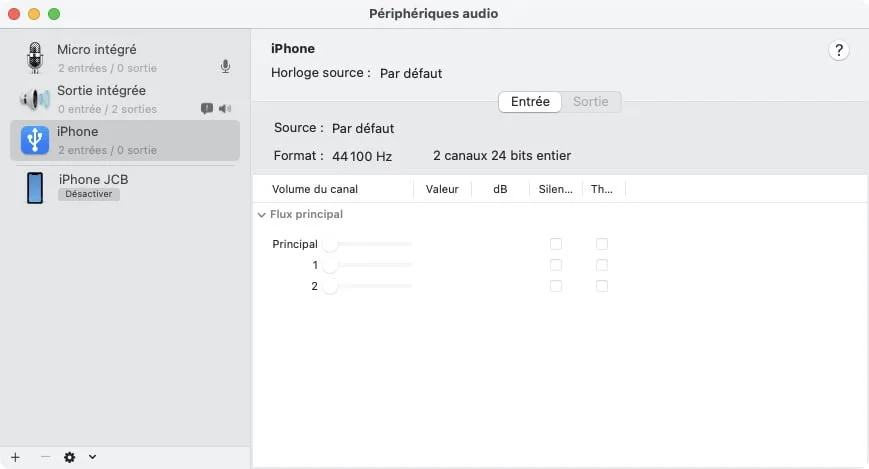The image size is (869, 469).
Task: Click the channel 2 volume slider
Action: (x=367, y=286)
